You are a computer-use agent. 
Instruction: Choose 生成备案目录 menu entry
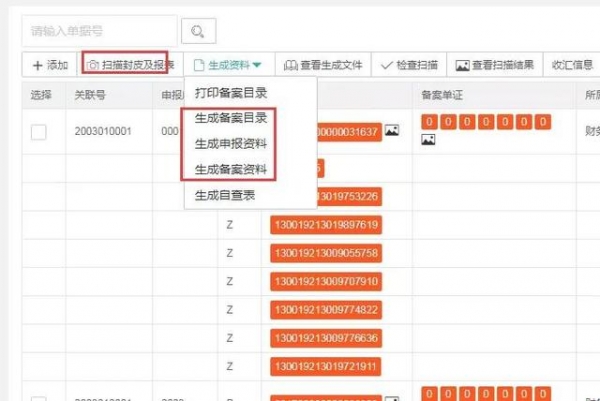pos(231,118)
